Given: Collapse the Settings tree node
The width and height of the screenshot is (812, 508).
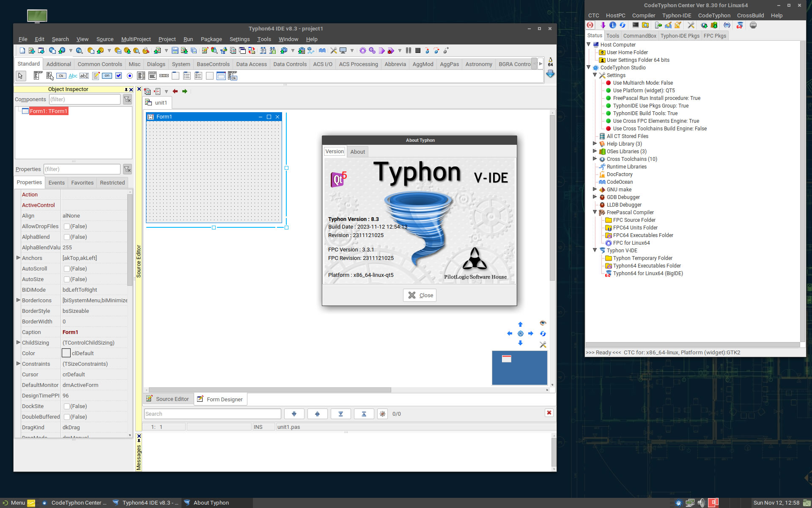Looking at the screenshot, I should 595,75.
